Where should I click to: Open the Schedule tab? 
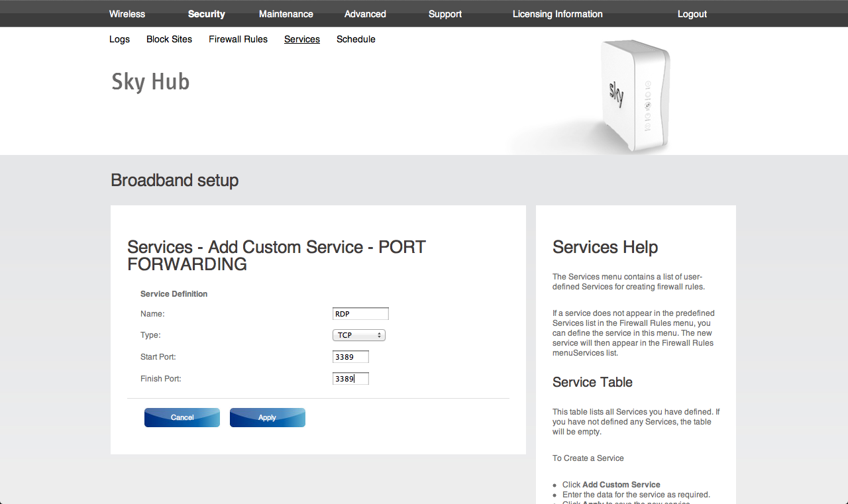(x=356, y=39)
